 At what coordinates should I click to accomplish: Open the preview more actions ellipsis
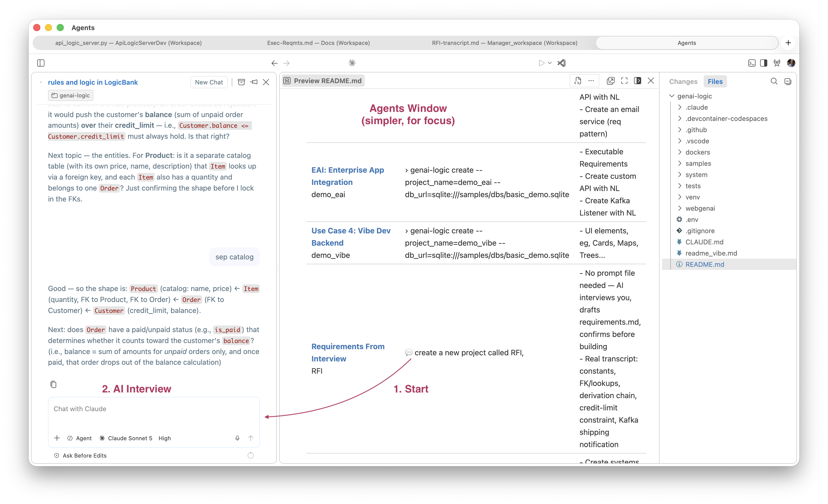coord(591,81)
